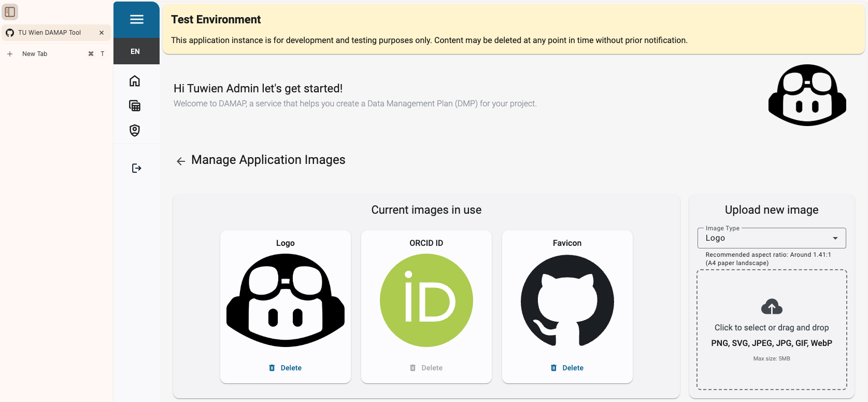The image size is (868, 402).
Task: Click the recommended aspect ratio hint text
Action: [x=768, y=259]
